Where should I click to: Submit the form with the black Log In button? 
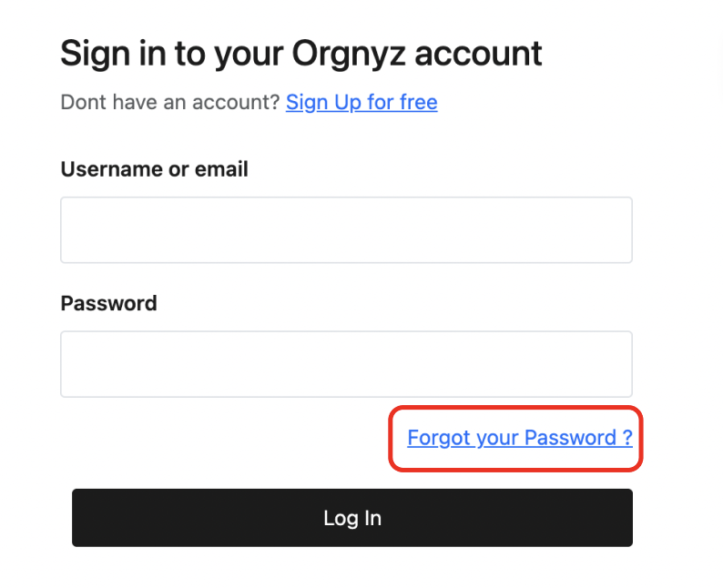351,518
